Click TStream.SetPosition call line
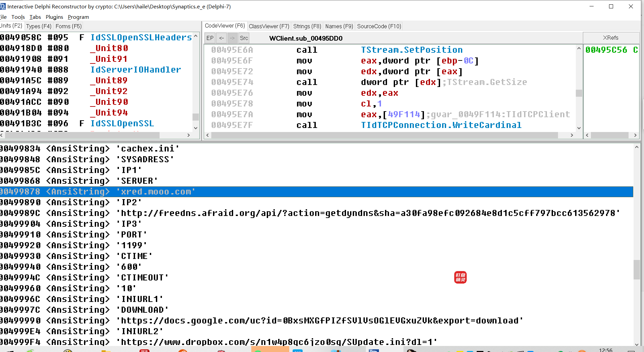This screenshot has width=644, height=352. click(x=390, y=50)
